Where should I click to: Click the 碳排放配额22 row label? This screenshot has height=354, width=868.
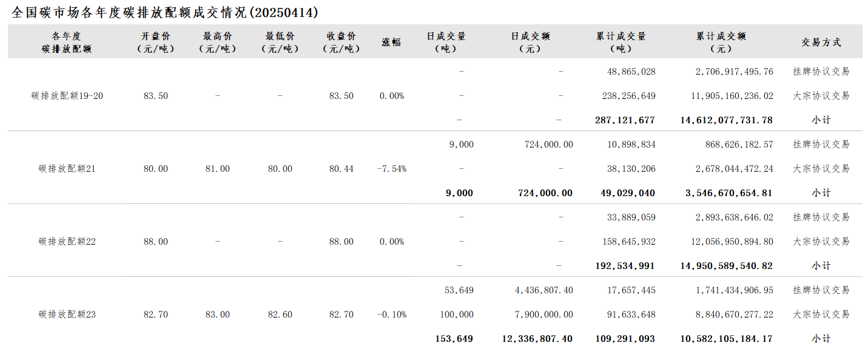coord(67,242)
